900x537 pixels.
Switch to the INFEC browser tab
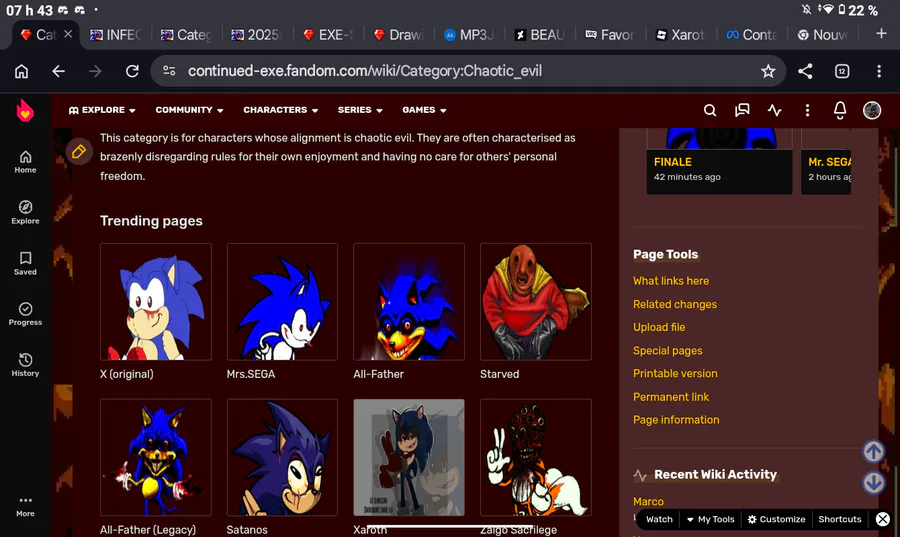point(115,35)
